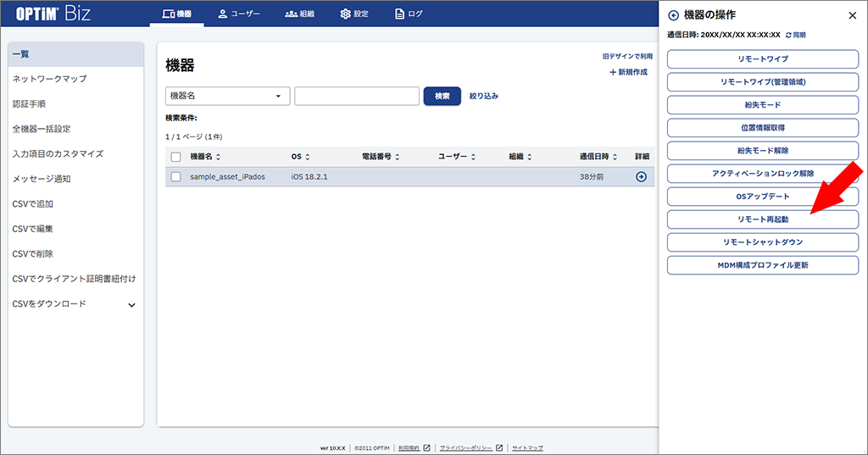Viewport: 868px width, 455px height.
Task: Open the ログ tab
Action: [x=409, y=14]
